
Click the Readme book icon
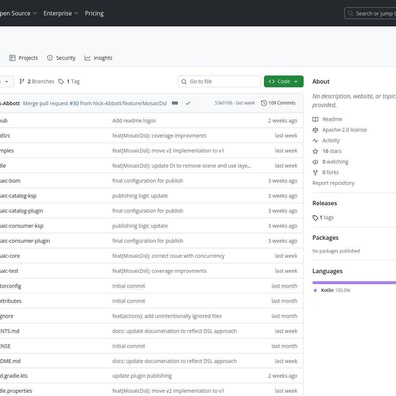point(315,119)
